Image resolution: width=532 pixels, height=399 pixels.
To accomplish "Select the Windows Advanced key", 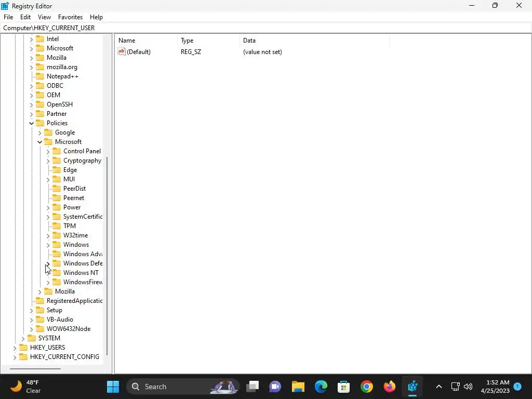I will coord(83,254).
